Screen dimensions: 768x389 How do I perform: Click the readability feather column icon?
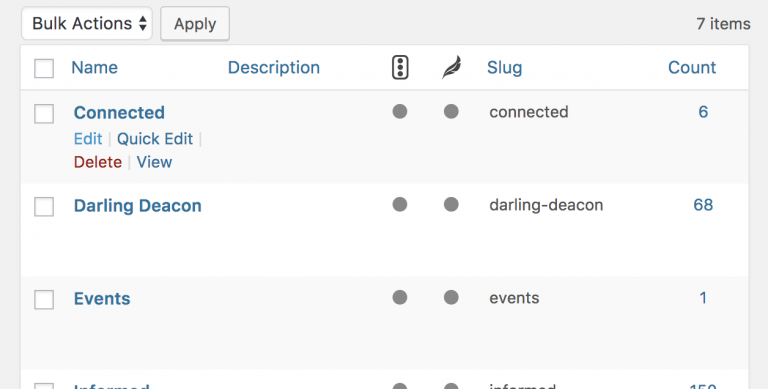(x=452, y=68)
